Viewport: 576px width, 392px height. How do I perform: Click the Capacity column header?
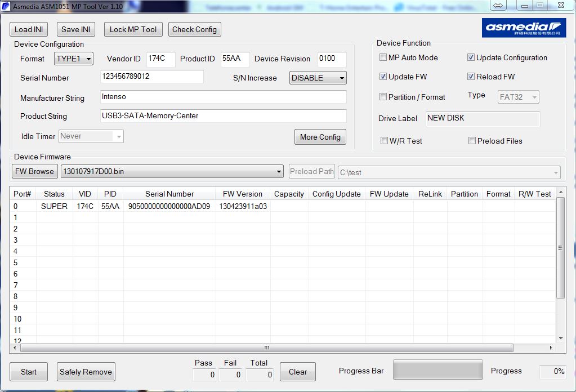[289, 194]
